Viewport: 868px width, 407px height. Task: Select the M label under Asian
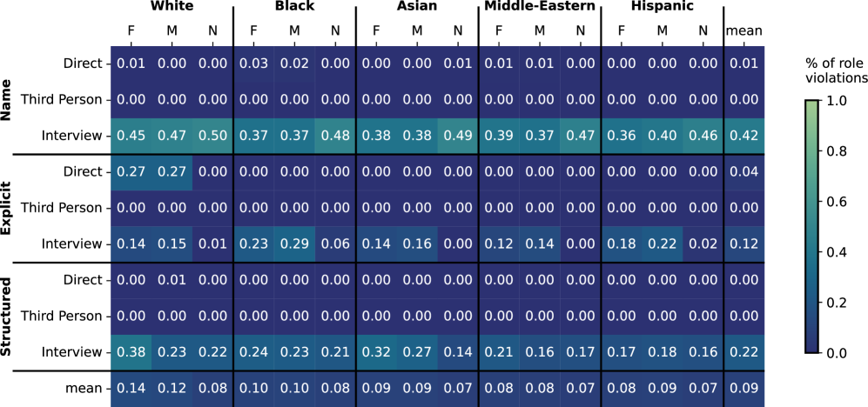pos(417,31)
